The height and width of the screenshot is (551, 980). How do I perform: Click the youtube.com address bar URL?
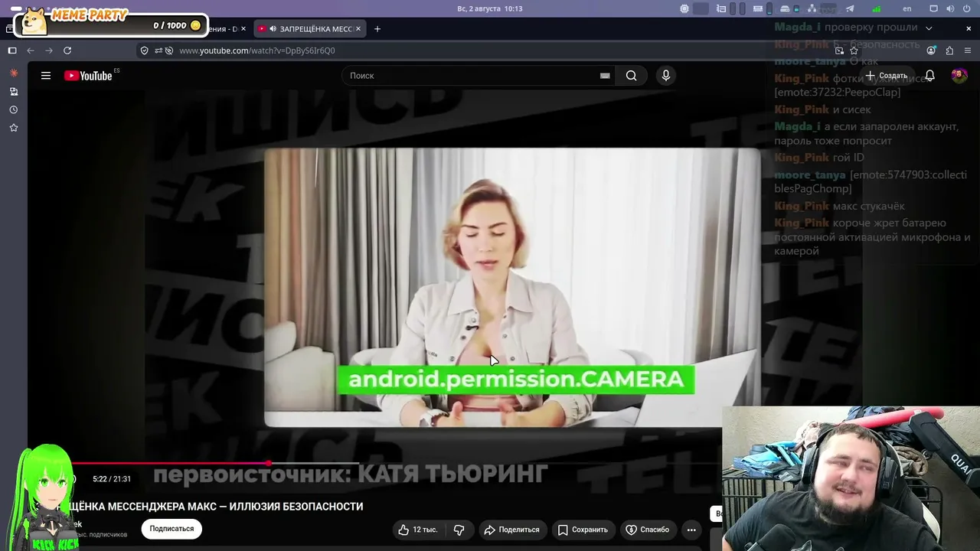[x=257, y=51]
